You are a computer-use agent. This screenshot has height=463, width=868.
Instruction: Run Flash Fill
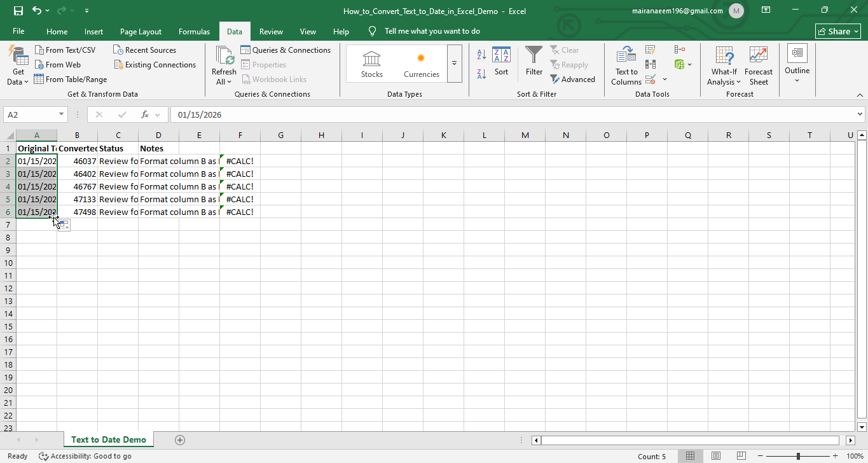[x=651, y=50]
